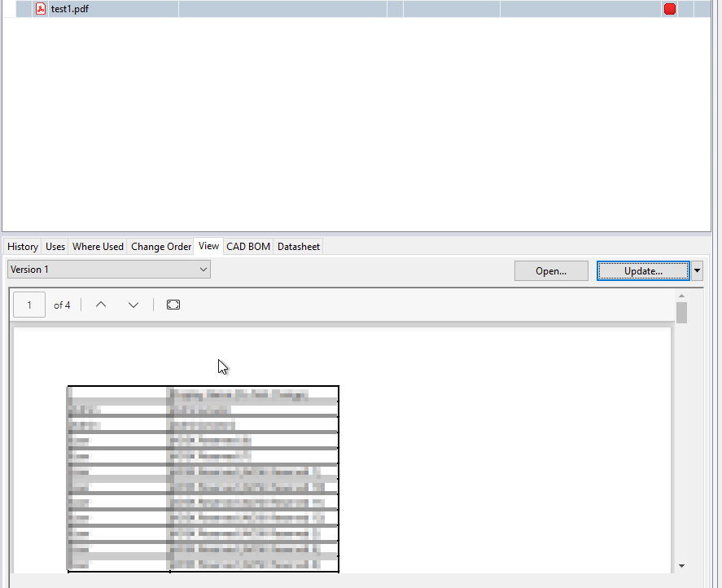This screenshot has height=588, width=722.
Task: Open the Version 1 dropdown
Action: (x=202, y=270)
